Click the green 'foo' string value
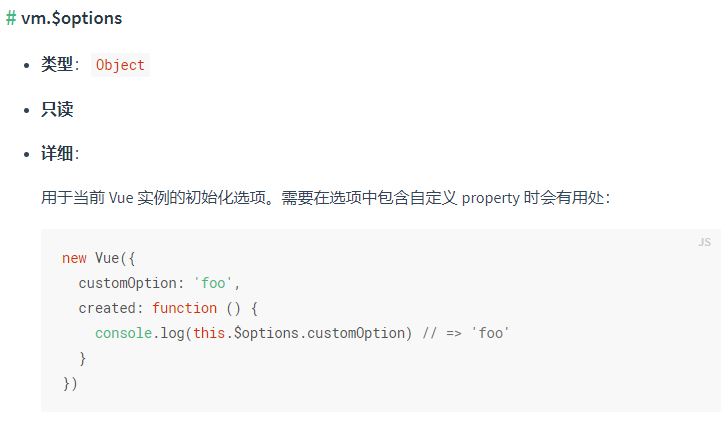Screen dimensions: 728x426 coord(213,283)
